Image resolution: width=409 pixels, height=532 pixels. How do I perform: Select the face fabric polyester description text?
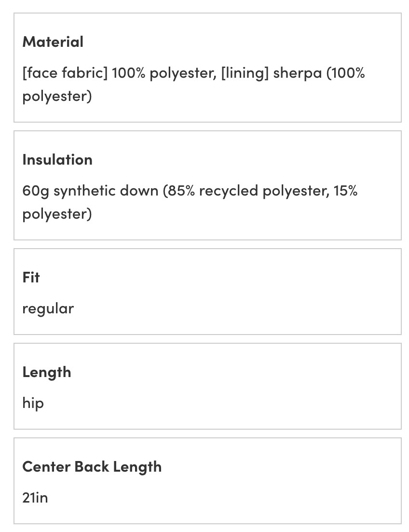pos(193,84)
